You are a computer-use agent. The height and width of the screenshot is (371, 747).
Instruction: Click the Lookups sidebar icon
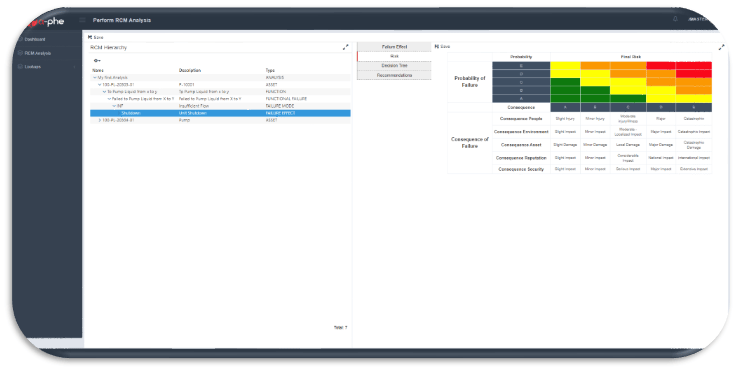[20, 67]
